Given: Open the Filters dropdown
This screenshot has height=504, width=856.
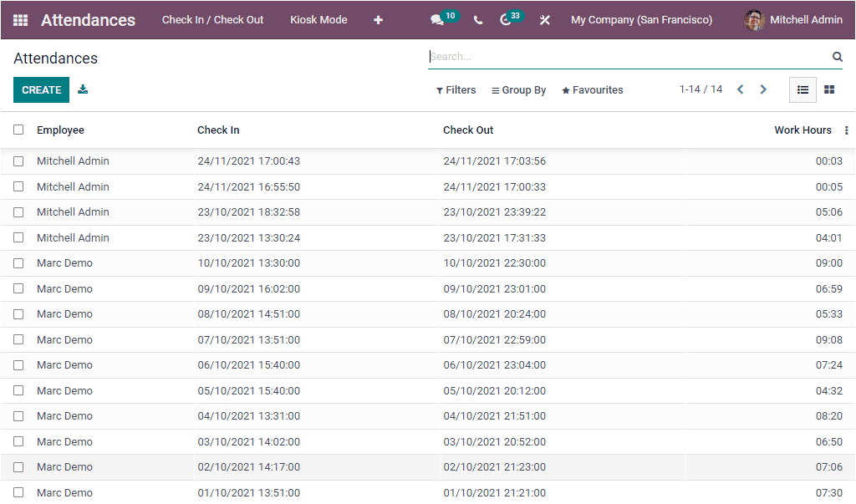Looking at the screenshot, I should (456, 89).
